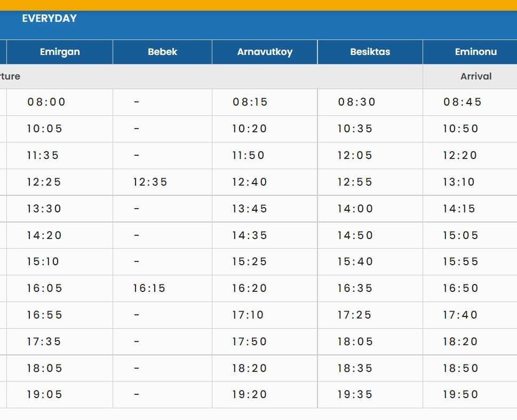Select the 16:15 Bebek departure time

pos(149,288)
